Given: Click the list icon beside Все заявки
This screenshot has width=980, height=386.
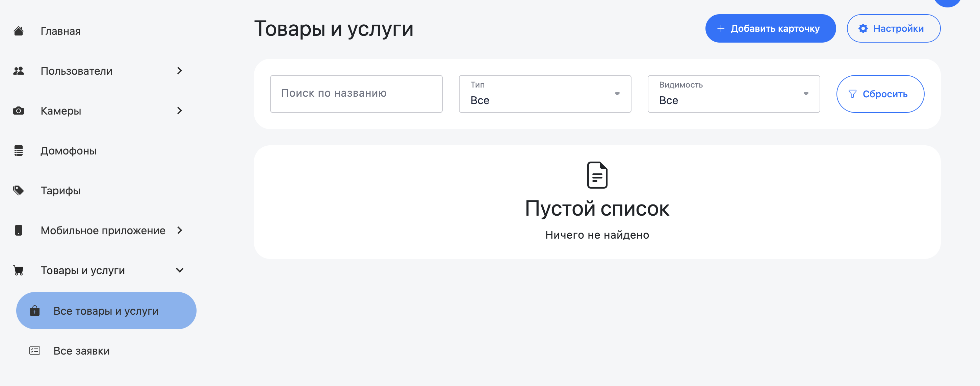Looking at the screenshot, I should click(35, 351).
